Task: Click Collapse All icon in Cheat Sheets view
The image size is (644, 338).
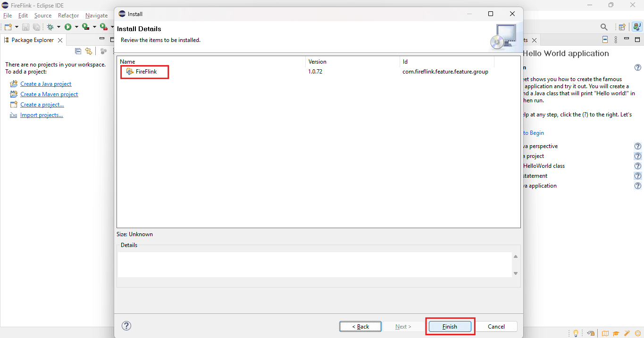Action: [605, 40]
